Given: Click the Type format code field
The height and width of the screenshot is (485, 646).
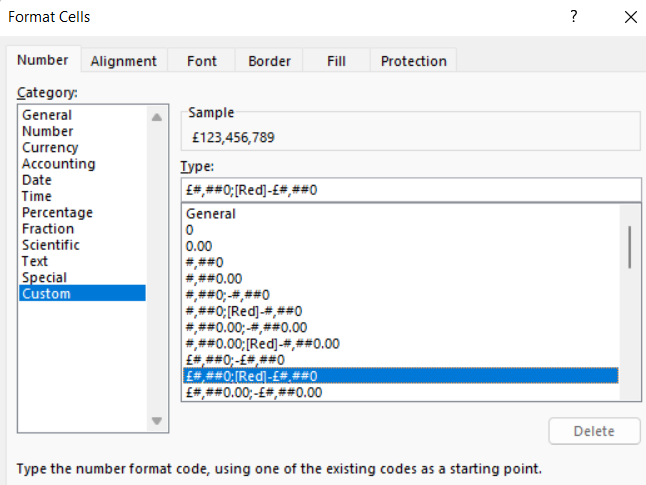Looking at the screenshot, I should pos(408,190).
